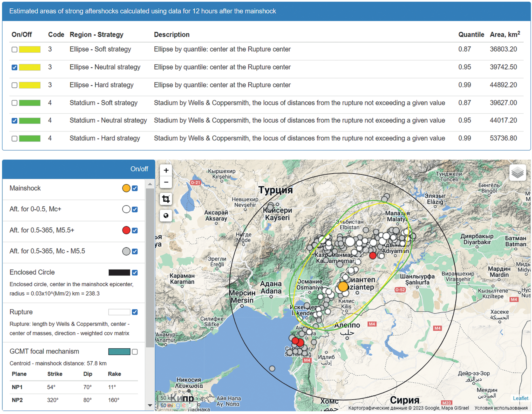
Task: Enable the Ellipse Soft strategy checkbox
Action: [15, 50]
